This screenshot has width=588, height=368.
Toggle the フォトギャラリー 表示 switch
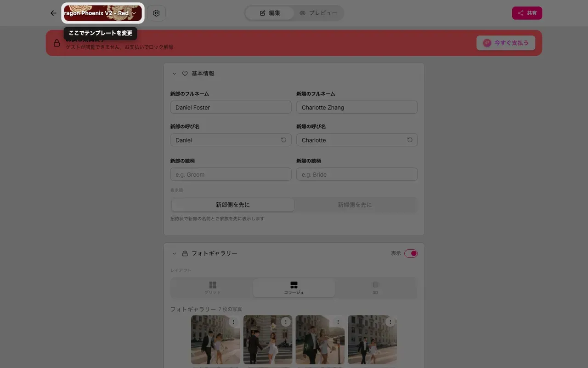(x=411, y=253)
